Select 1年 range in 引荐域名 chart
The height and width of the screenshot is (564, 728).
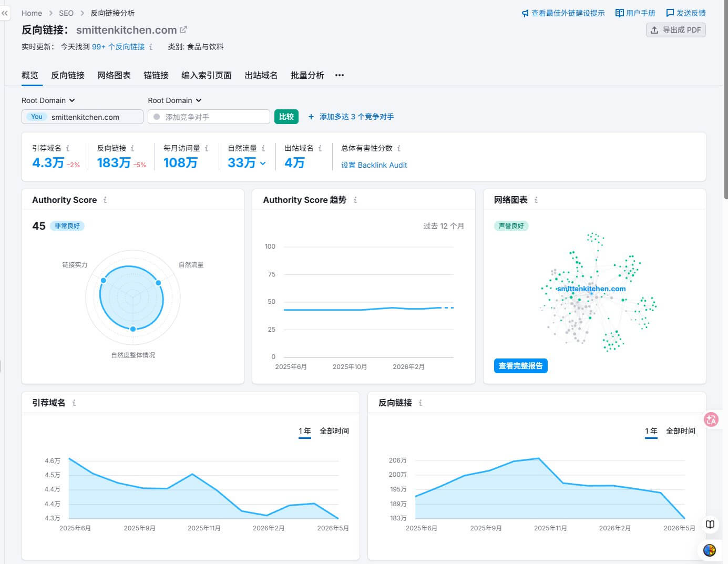pyautogui.click(x=305, y=431)
